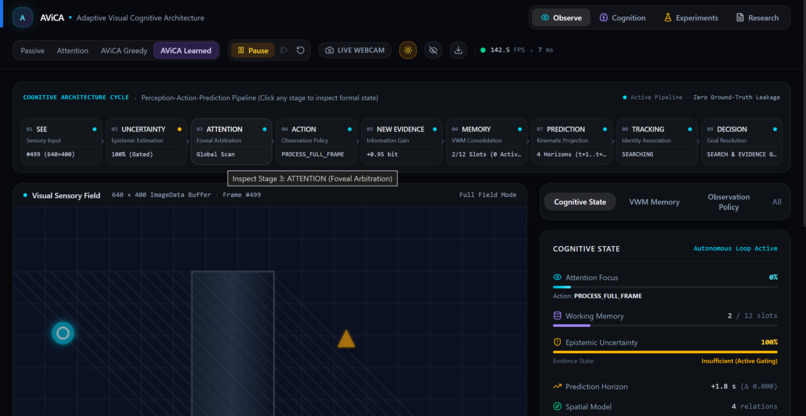The height and width of the screenshot is (416, 806).
Task: Click the cyan circle object in sensory field
Action: [63, 333]
